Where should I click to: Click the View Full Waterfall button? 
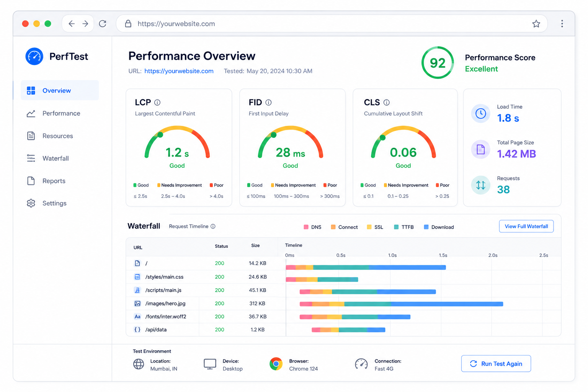526,226
